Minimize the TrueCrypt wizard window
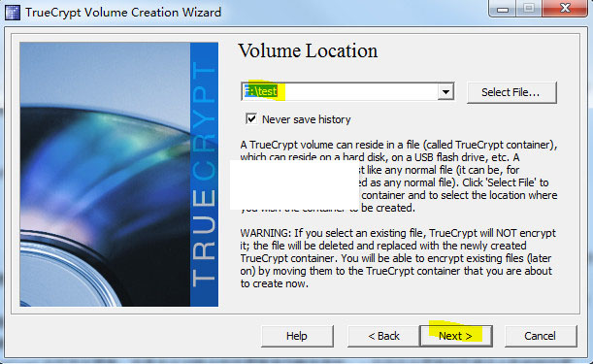 502,8
